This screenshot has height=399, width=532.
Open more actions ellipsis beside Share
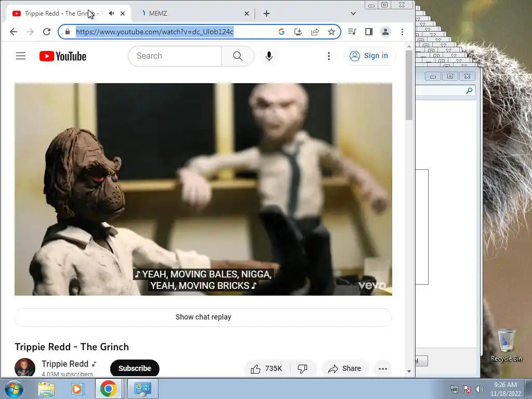[x=383, y=368]
